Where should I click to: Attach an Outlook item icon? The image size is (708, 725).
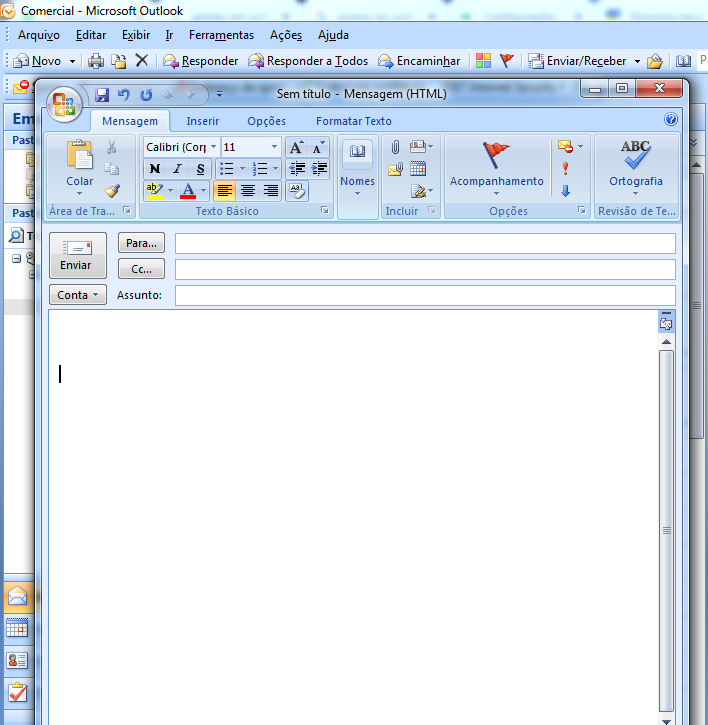[395, 169]
